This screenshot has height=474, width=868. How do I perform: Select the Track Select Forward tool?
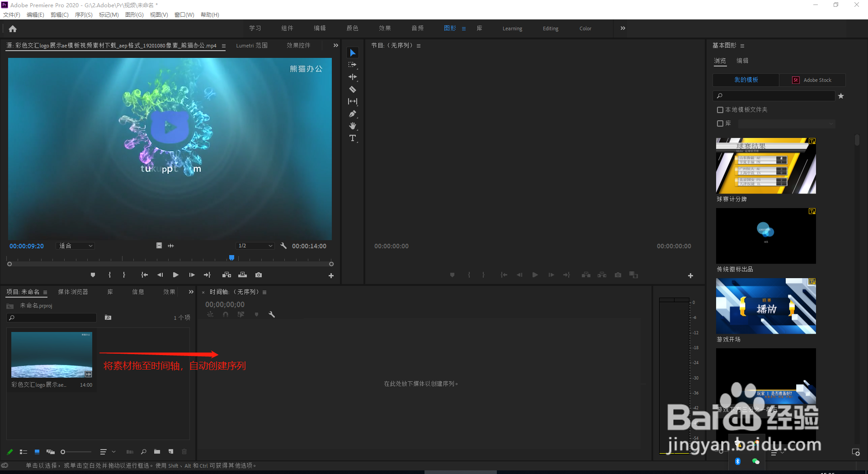pyautogui.click(x=353, y=65)
